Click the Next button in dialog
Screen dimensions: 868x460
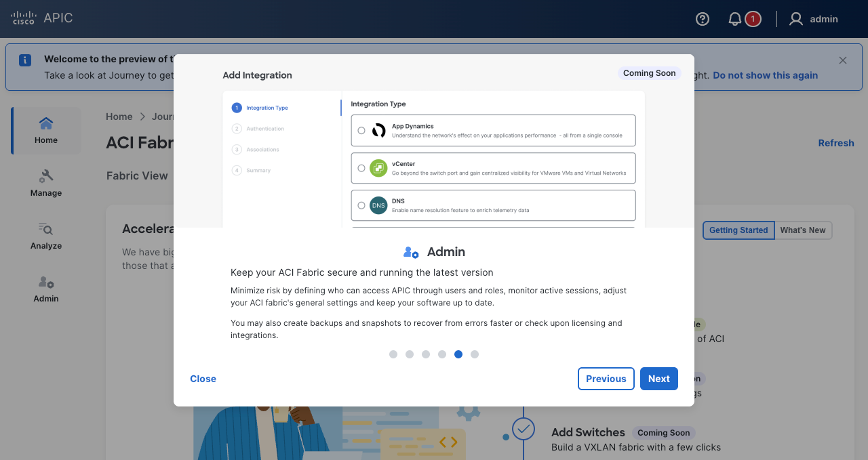658,379
